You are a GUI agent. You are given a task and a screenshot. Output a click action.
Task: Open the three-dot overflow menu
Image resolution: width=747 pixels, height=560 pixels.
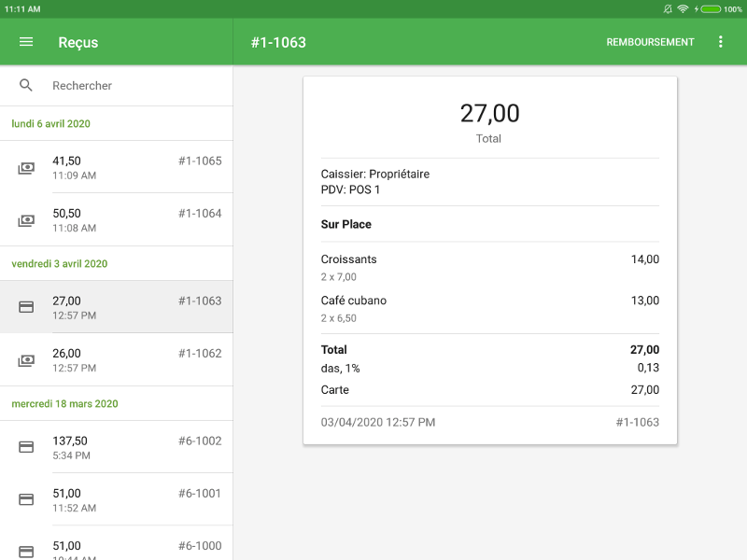720,42
